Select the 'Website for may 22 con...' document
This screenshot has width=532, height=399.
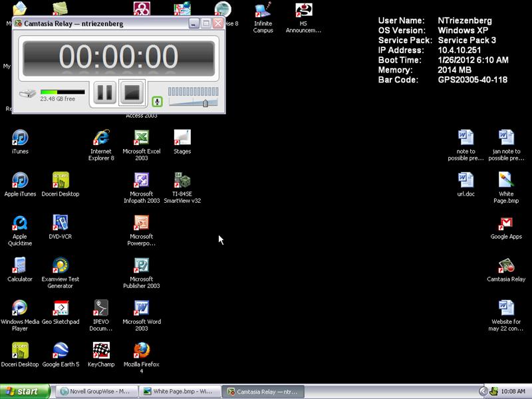[x=506, y=316]
